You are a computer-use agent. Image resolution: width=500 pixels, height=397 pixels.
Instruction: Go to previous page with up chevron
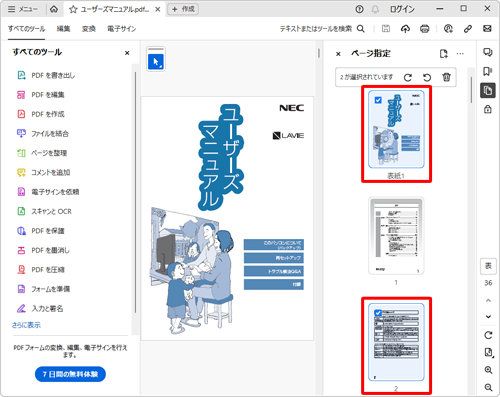point(488,300)
